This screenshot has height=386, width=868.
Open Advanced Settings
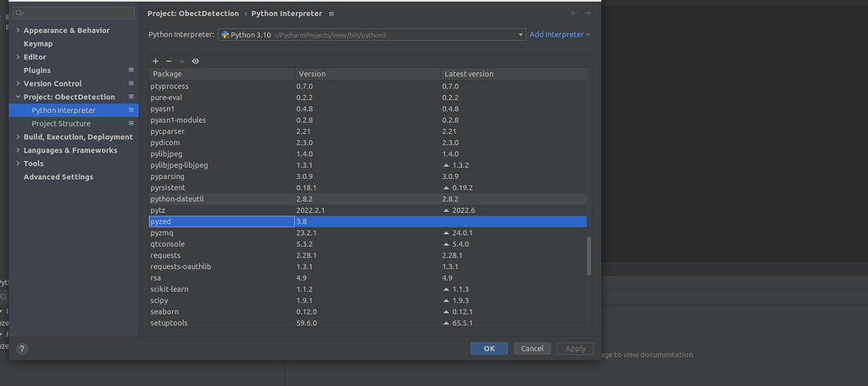point(58,176)
